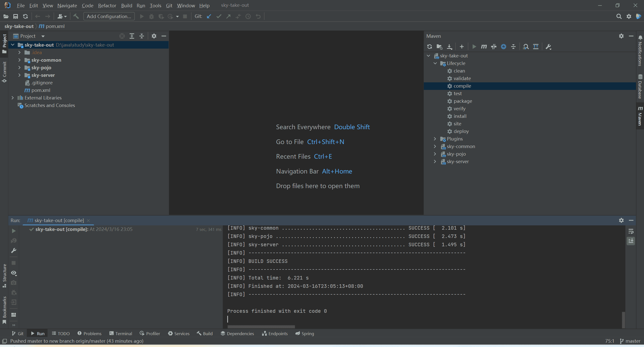The height and width of the screenshot is (347, 644).
Task: Click the settings gear icon in Maven panel
Action: pos(621,36)
